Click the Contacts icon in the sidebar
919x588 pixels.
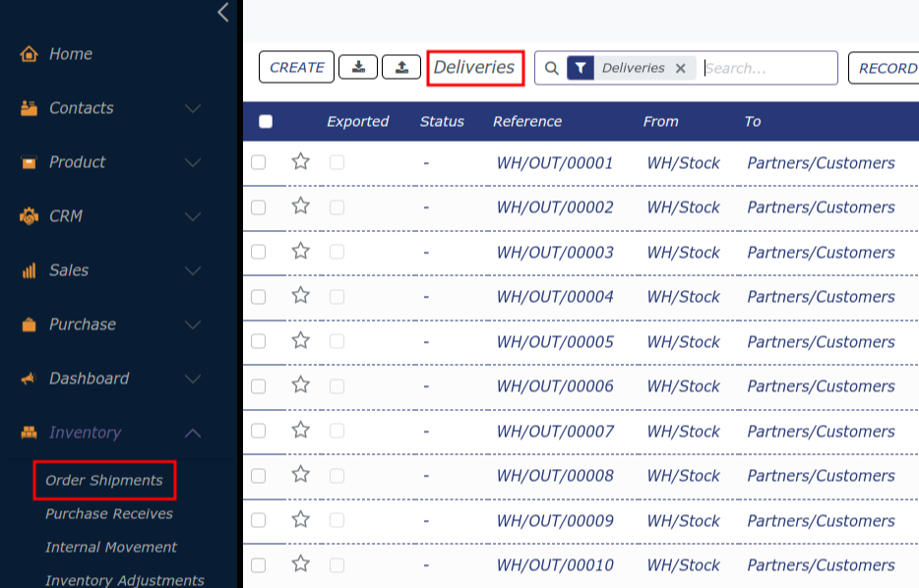pos(29,108)
